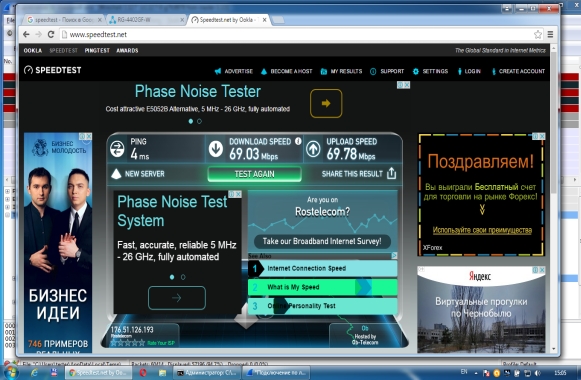The height and width of the screenshot is (380, 581).
Task: Open MY RESULTS
Action: click(341, 71)
